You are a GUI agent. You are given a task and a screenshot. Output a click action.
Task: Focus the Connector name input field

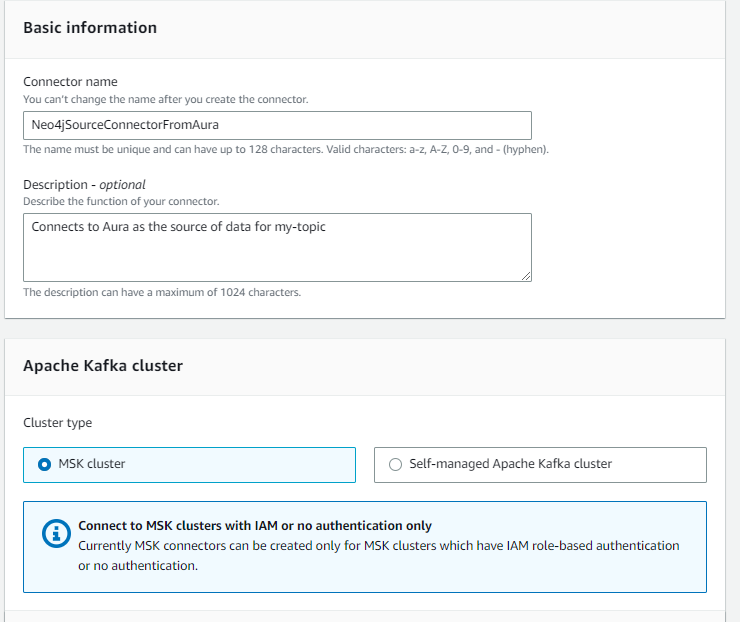[x=278, y=125]
